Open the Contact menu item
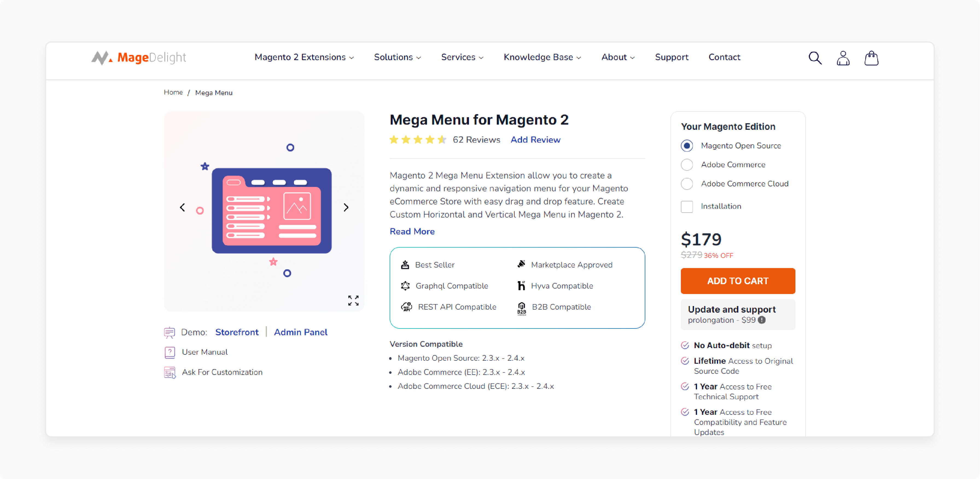The width and height of the screenshot is (980, 479). [724, 57]
